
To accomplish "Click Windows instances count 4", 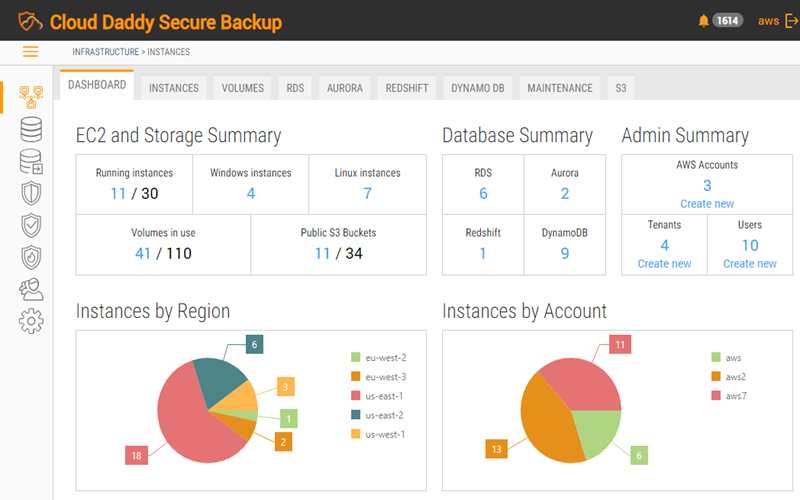I will click(251, 194).
